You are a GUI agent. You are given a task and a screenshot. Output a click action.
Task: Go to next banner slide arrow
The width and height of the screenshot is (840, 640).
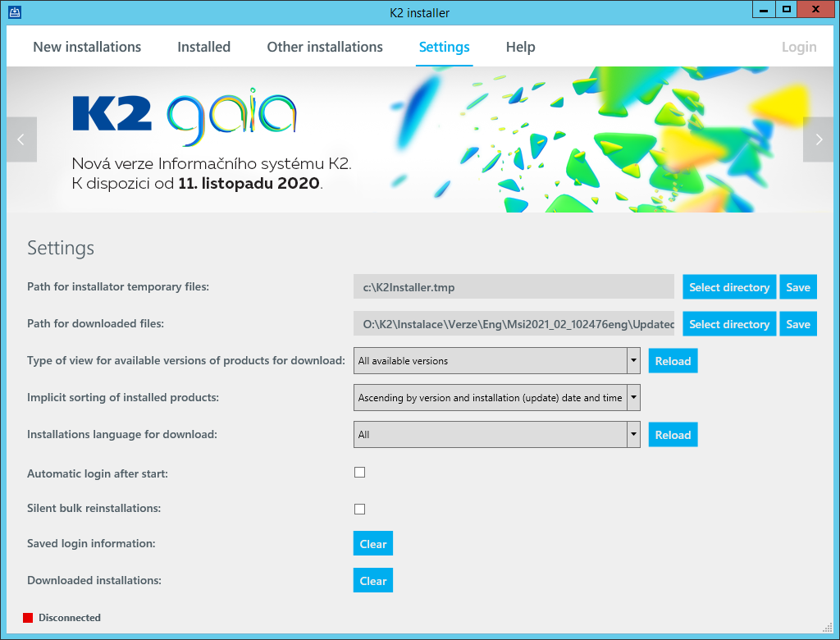(818, 139)
